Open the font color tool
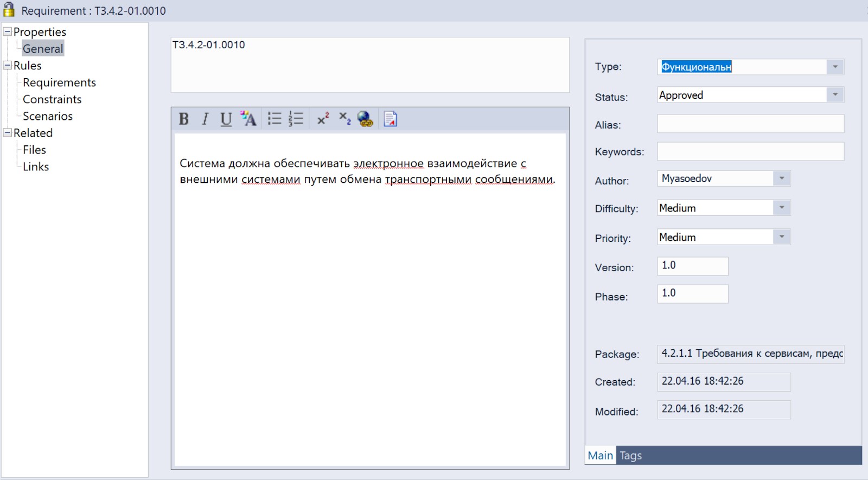This screenshot has height=480, width=868. click(248, 119)
